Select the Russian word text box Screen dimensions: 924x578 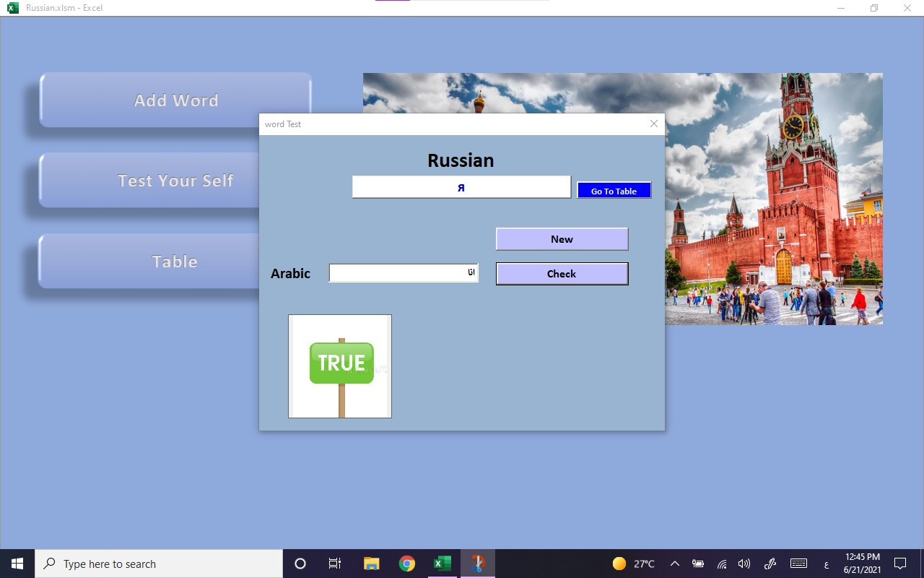[461, 187]
